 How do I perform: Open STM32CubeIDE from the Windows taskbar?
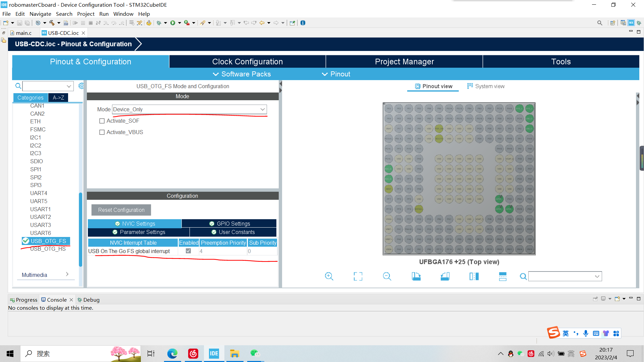point(214,354)
